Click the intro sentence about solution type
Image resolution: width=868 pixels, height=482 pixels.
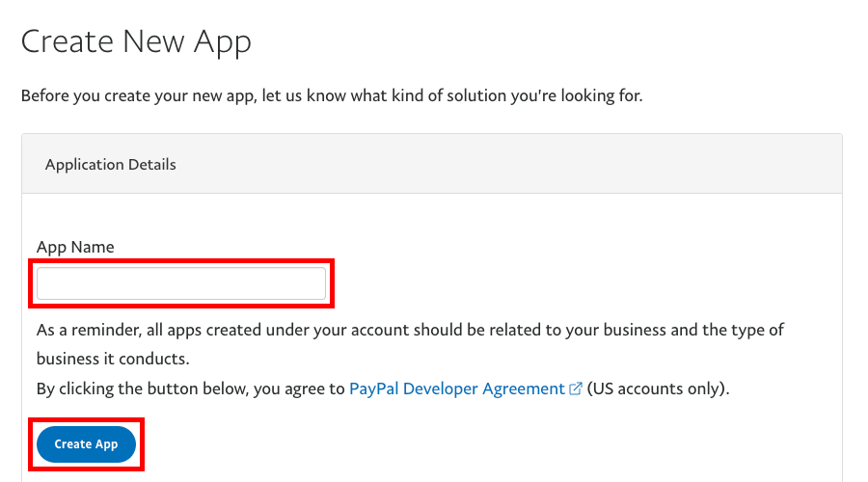[x=331, y=95]
